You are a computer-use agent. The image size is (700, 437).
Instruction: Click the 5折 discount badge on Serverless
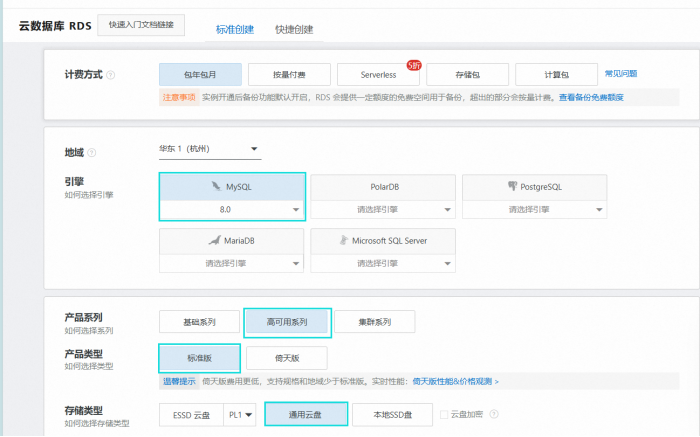(x=414, y=65)
